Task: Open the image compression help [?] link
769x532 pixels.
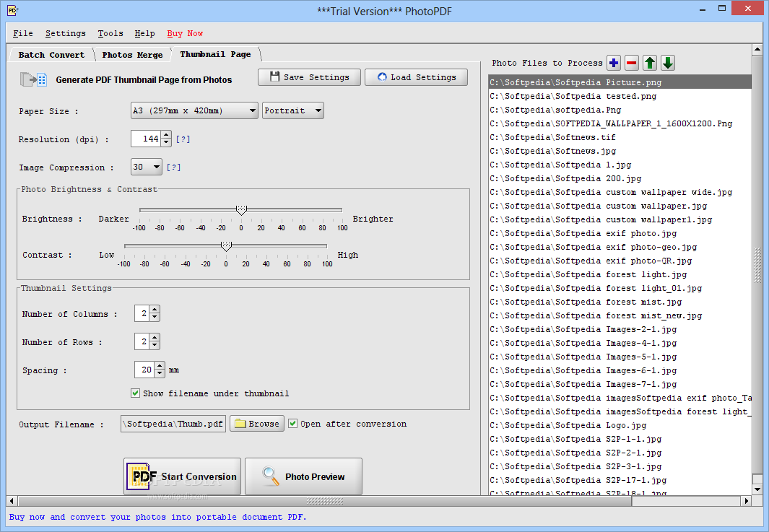Action: tap(173, 167)
